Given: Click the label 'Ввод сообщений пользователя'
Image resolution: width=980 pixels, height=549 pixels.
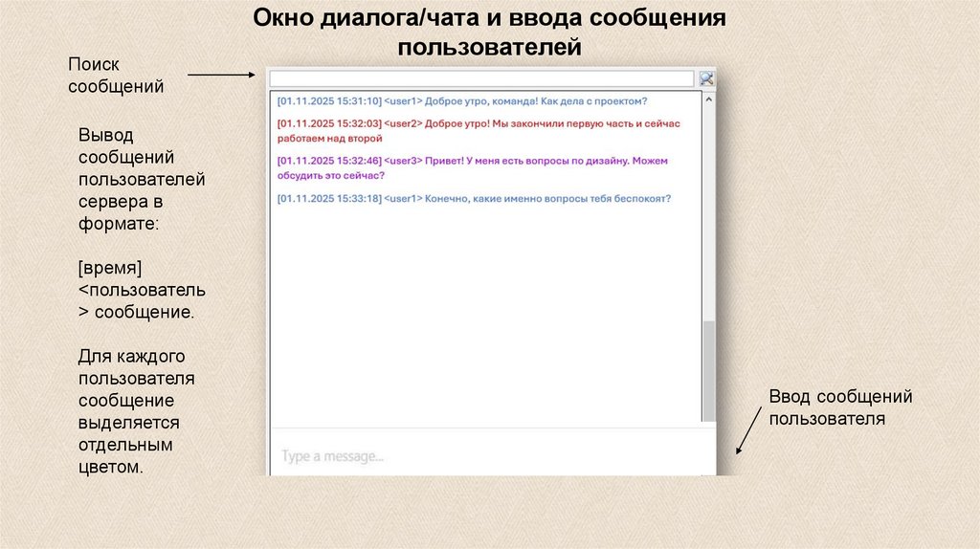Looking at the screenshot, I should tap(840, 407).
